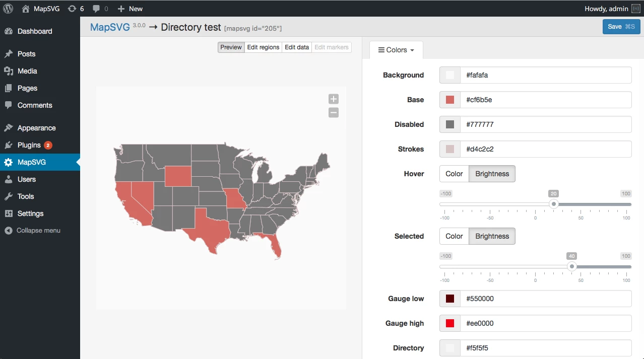Click the WordPress logo icon

point(9,9)
